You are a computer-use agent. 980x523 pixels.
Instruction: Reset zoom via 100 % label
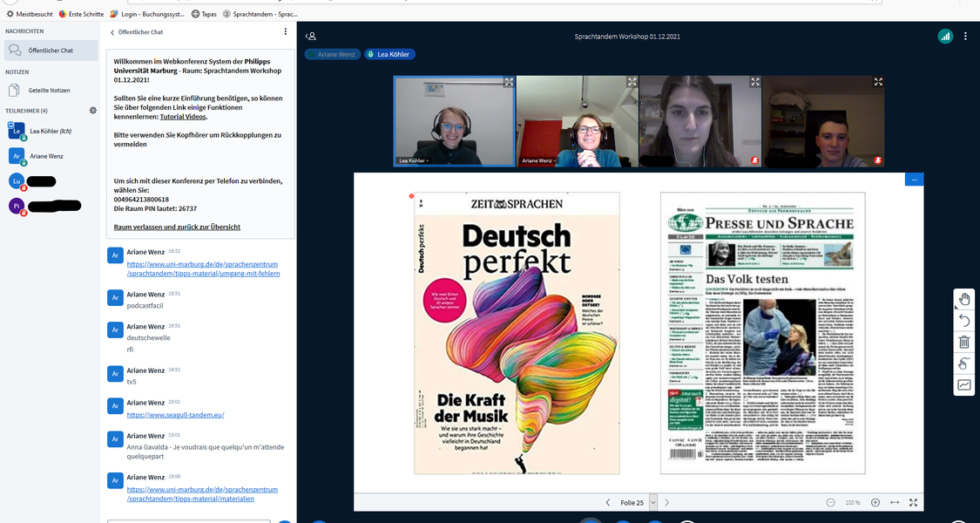[853, 503]
